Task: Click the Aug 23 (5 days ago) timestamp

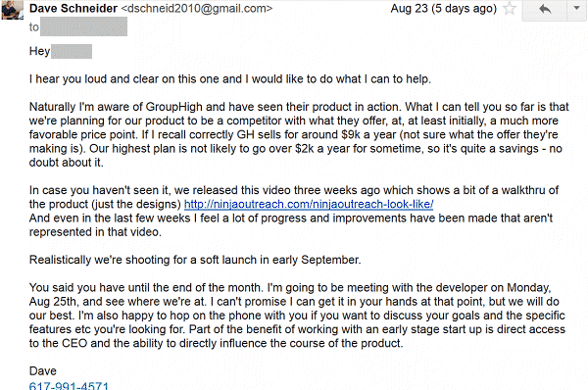Action: pyautogui.click(x=443, y=8)
